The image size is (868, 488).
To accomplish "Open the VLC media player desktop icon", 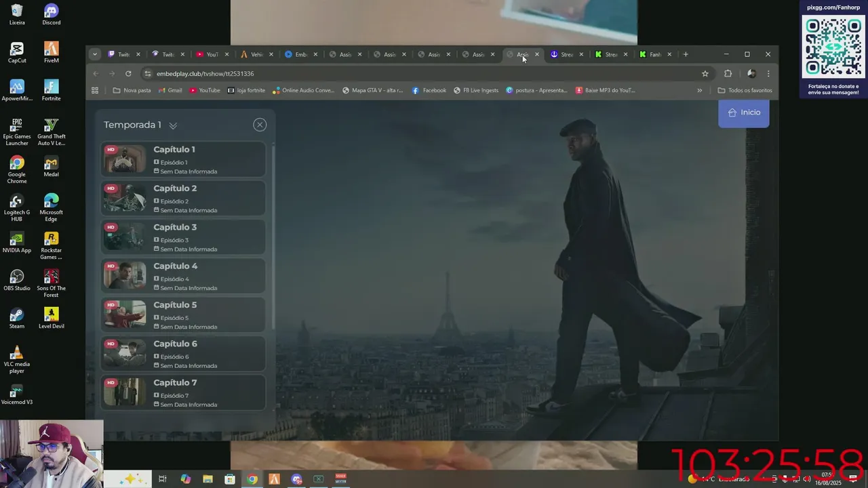I will coord(17,359).
